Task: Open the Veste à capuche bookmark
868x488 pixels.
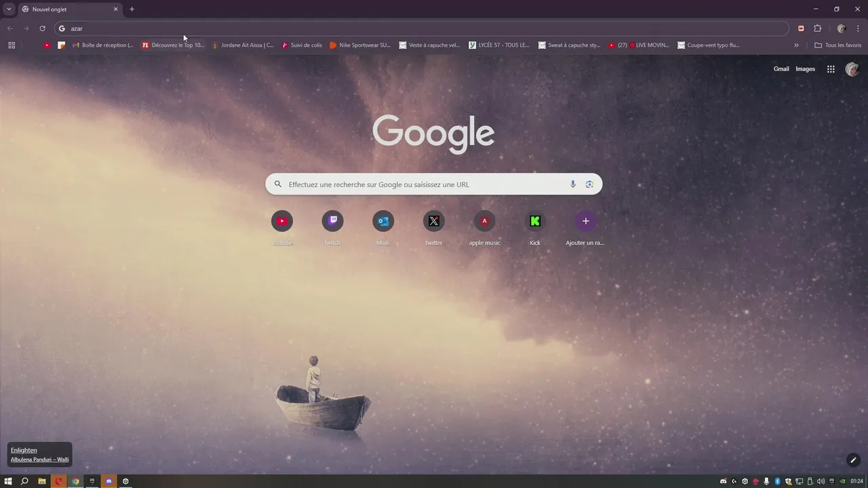Action: click(x=430, y=45)
